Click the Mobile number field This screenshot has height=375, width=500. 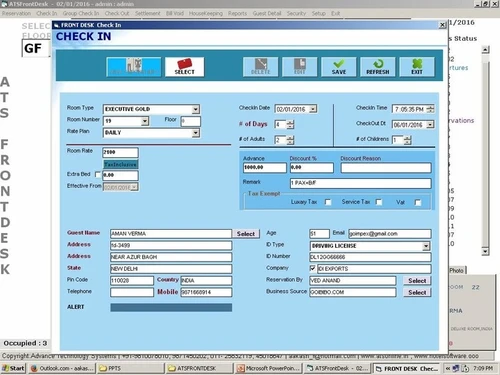coord(206,292)
